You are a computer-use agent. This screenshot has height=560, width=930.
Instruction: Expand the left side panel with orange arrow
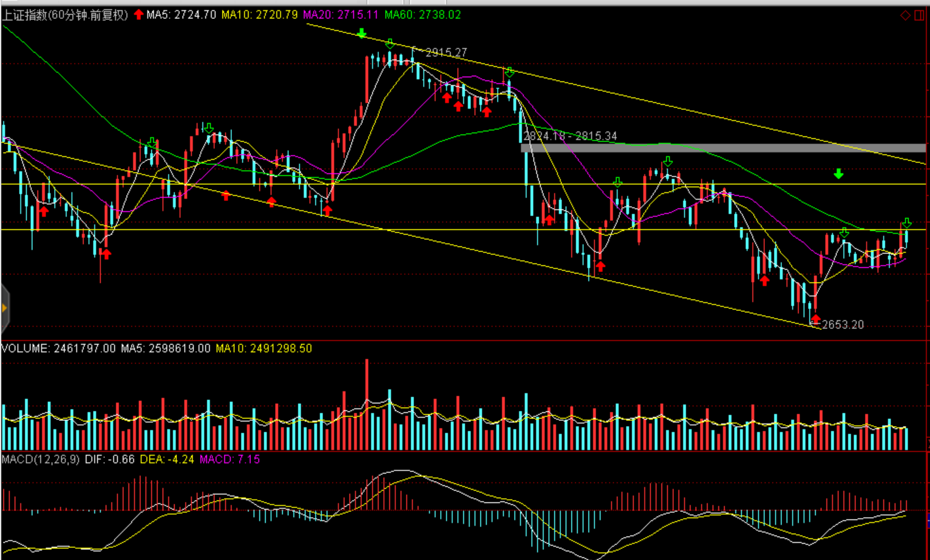4,308
